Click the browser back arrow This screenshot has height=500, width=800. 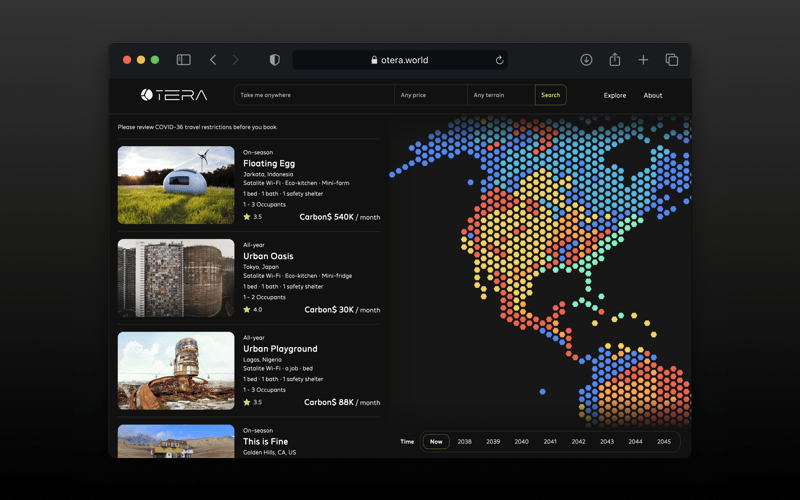coord(213,60)
